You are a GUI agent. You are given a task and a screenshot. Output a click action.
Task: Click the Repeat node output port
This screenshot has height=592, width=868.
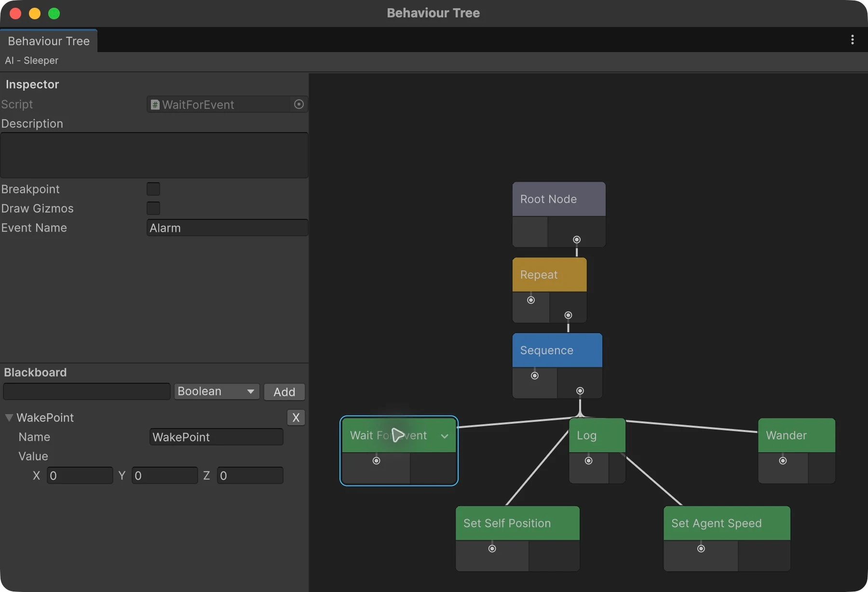(569, 315)
